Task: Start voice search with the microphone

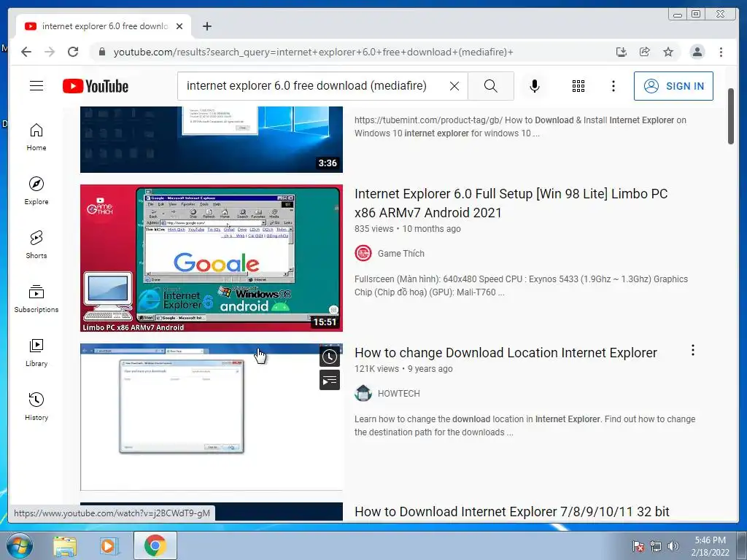Action: [535, 86]
